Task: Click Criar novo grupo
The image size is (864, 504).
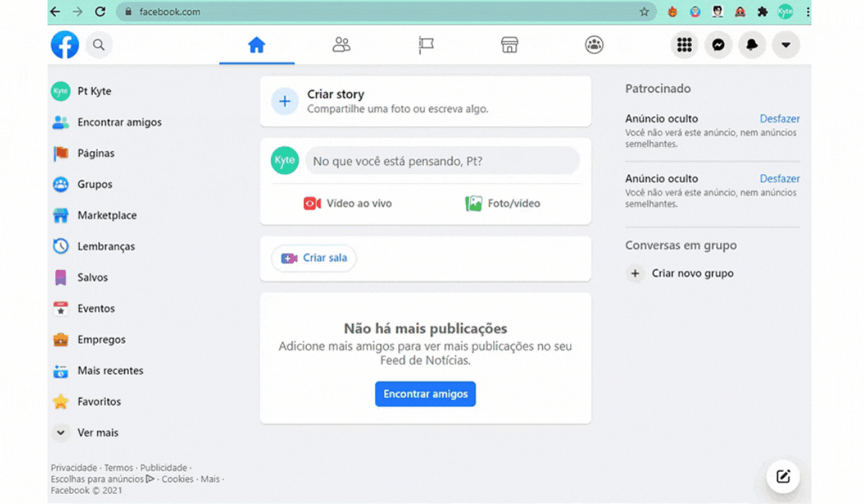Action: tap(680, 274)
